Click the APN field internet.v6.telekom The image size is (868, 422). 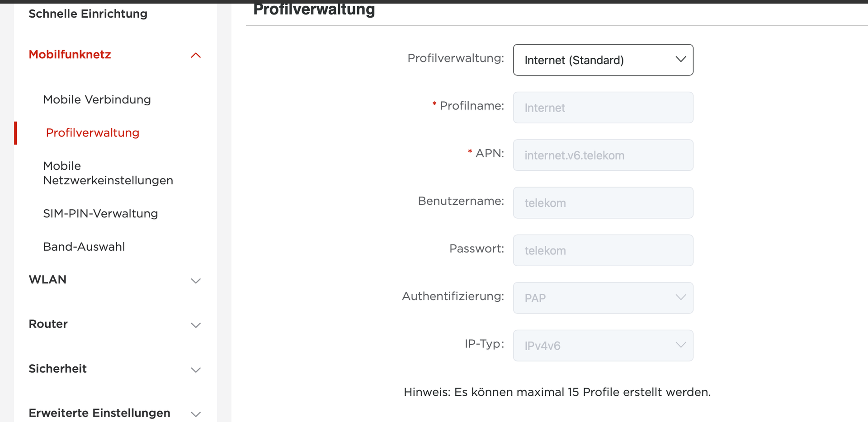[603, 155]
